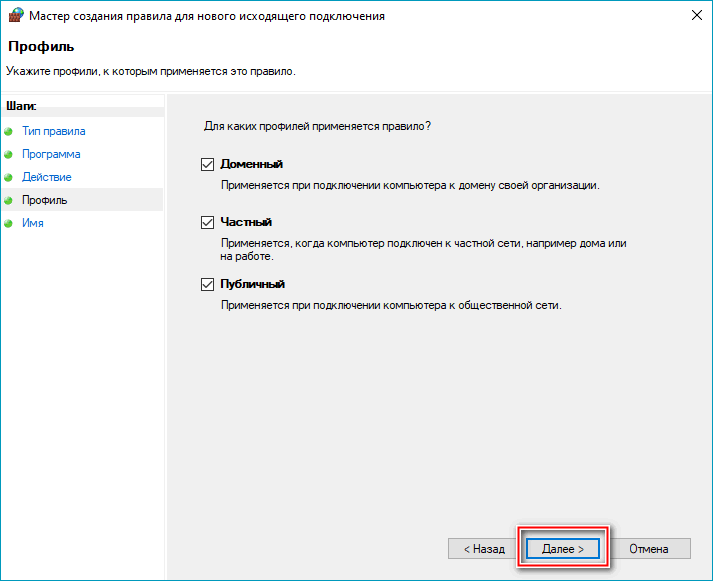Disable the Публичный profile checkbox

(x=208, y=284)
